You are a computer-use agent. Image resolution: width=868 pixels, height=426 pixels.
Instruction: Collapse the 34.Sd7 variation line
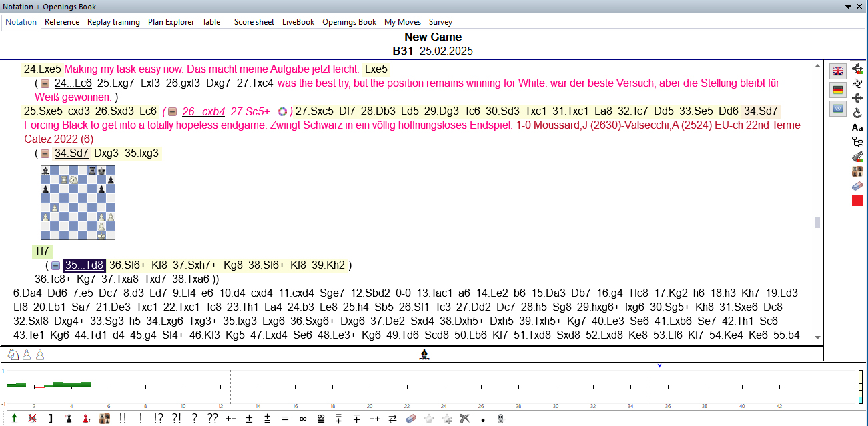click(x=45, y=153)
